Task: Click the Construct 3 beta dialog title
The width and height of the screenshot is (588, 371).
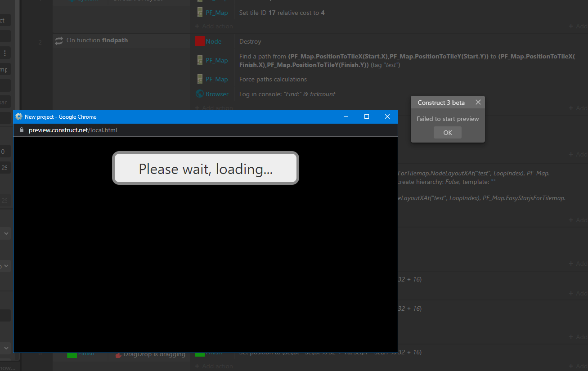Action: [441, 103]
